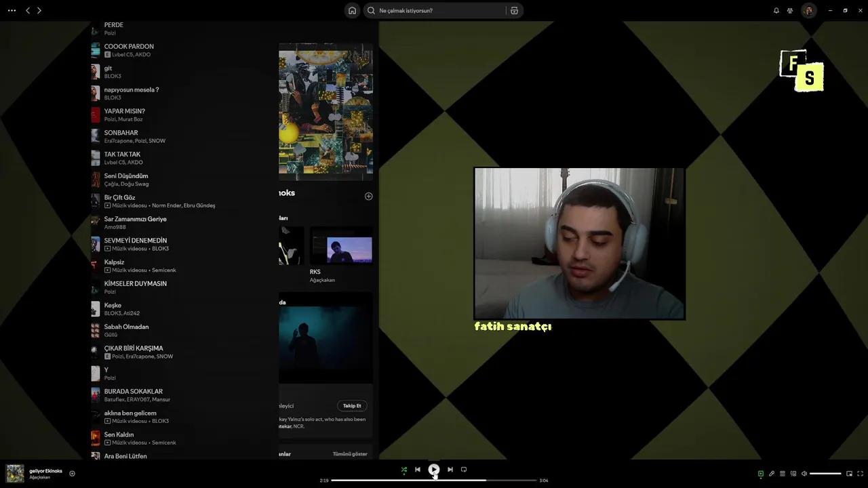Open the mini player
Viewport: 868px width, 488px height.
pos(849,474)
